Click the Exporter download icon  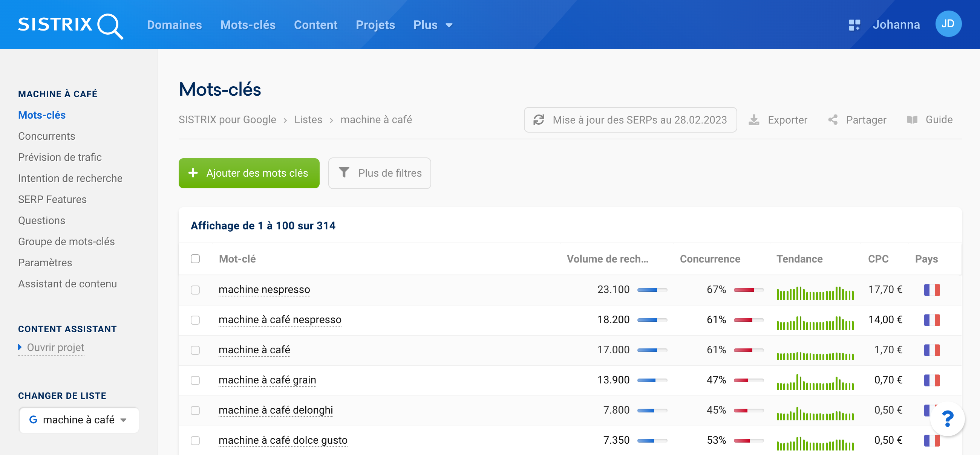point(753,120)
